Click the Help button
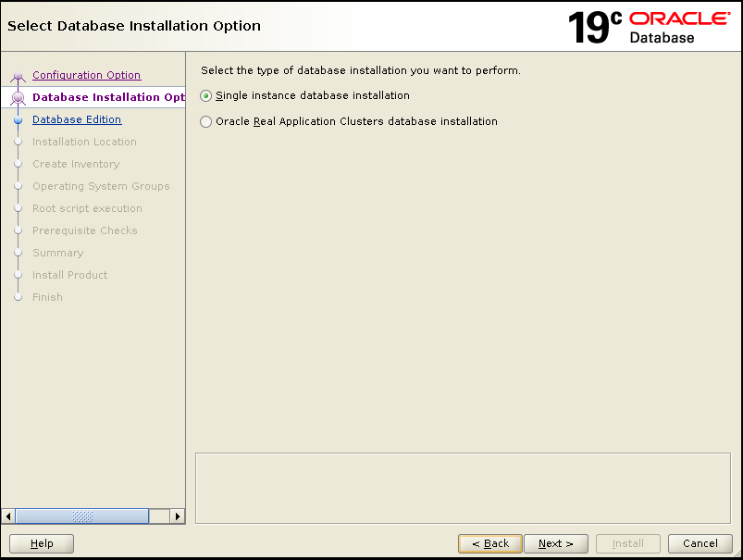Screen dimensions: 743x560 (42, 543)
